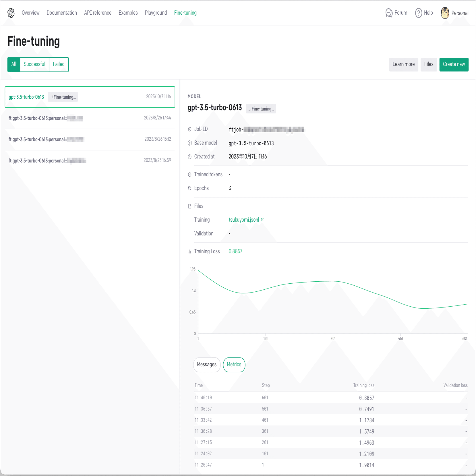Click the Validation loss column header
The width and height of the screenshot is (476, 476).
click(455, 386)
